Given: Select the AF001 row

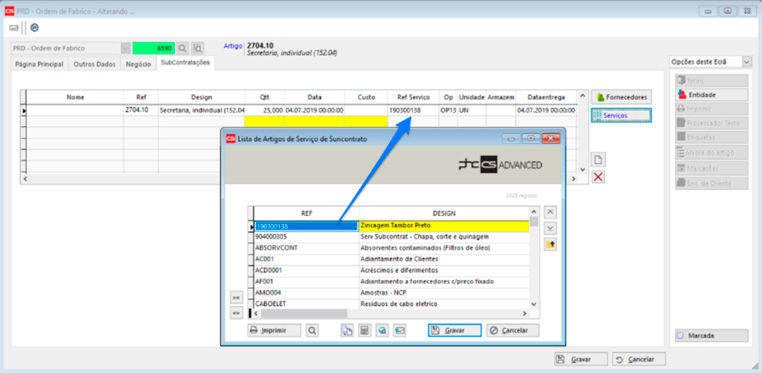Looking at the screenshot, I should 392,282.
